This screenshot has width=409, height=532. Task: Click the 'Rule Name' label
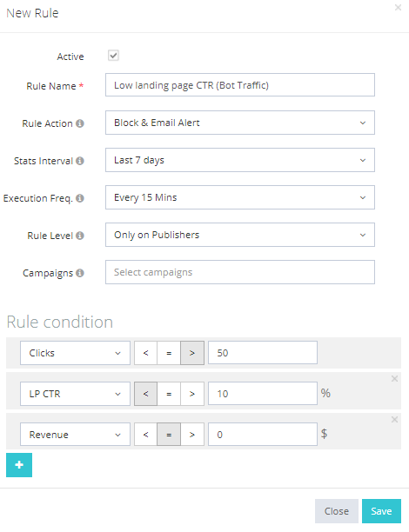click(x=51, y=86)
